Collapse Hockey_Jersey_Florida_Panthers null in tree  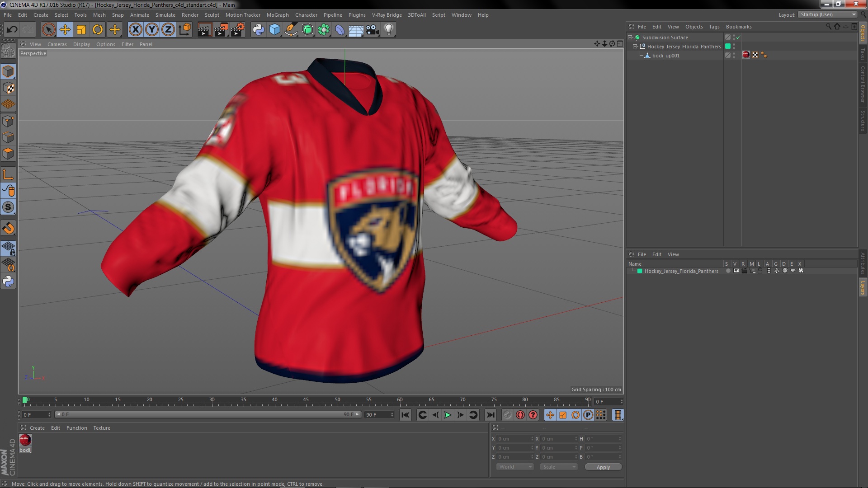(635, 46)
